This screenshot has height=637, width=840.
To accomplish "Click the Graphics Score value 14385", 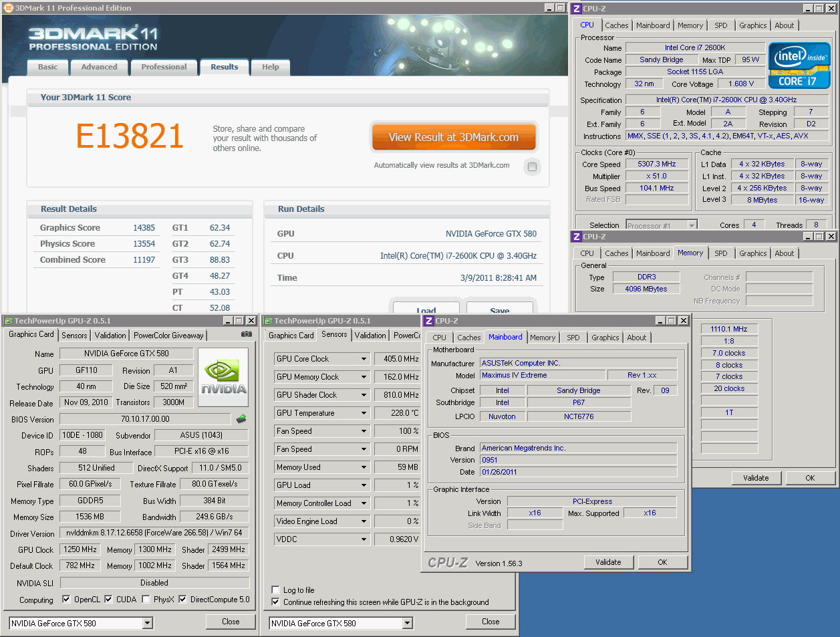I will [x=144, y=228].
